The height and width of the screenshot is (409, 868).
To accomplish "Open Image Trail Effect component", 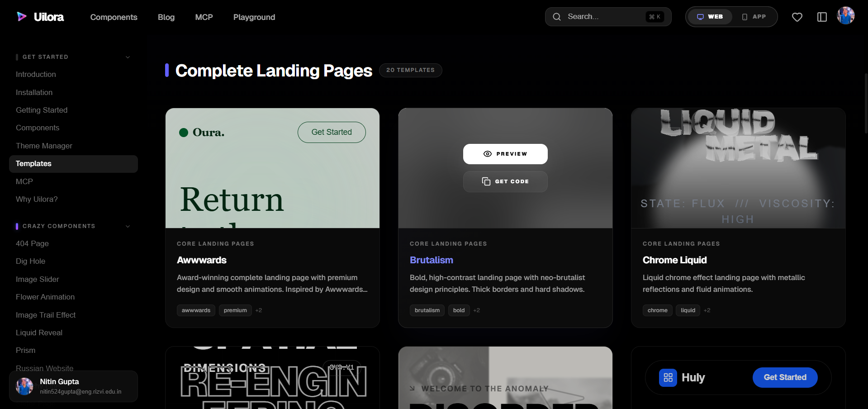I will pyautogui.click(x=46, y=315).
